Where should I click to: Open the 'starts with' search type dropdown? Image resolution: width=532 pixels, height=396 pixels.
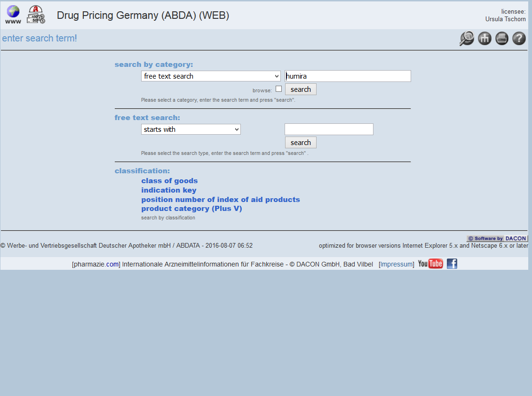tap(191, 129)
